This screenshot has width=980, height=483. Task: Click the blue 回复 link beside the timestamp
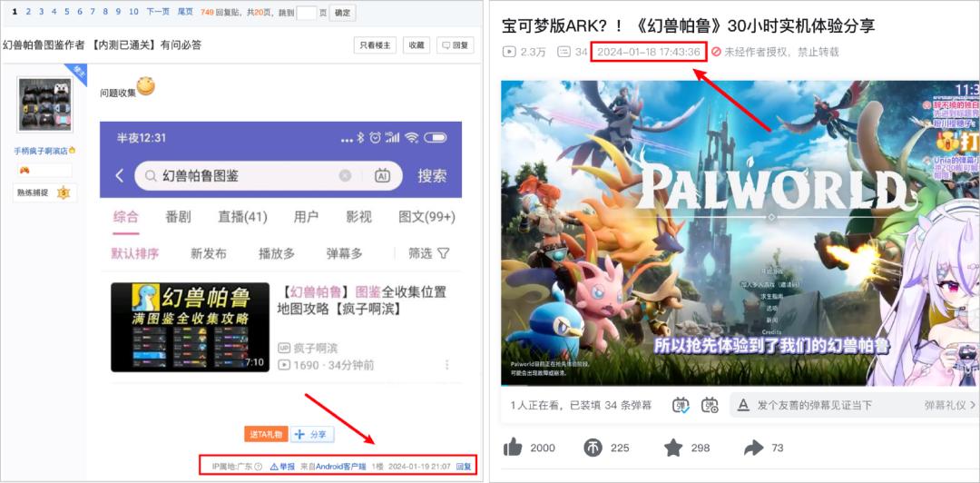tap(464, 467)
